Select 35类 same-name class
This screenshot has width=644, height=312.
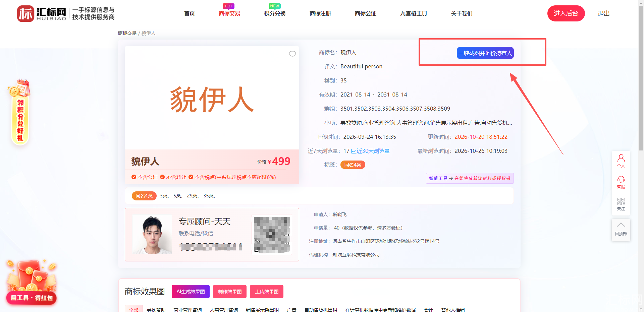click(208, 196)
